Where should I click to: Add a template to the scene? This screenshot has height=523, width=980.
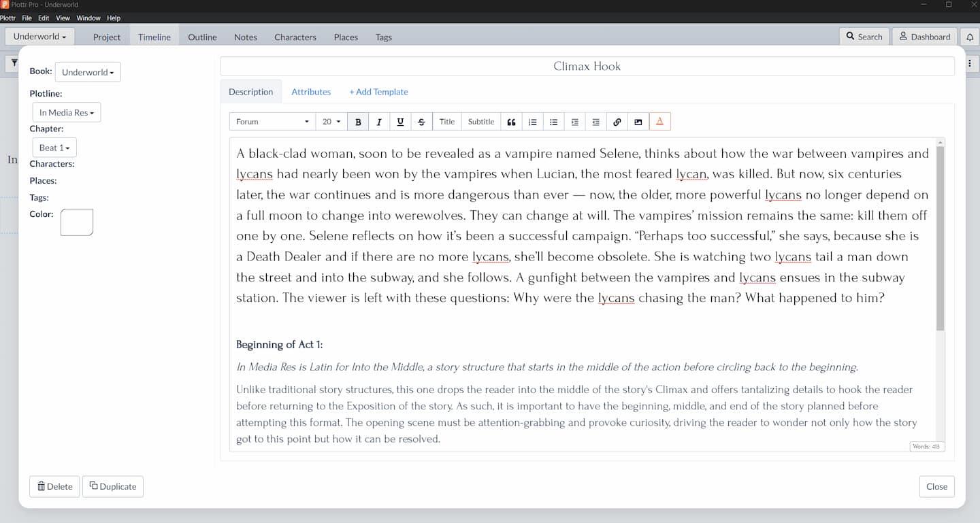tap(378, 91)
